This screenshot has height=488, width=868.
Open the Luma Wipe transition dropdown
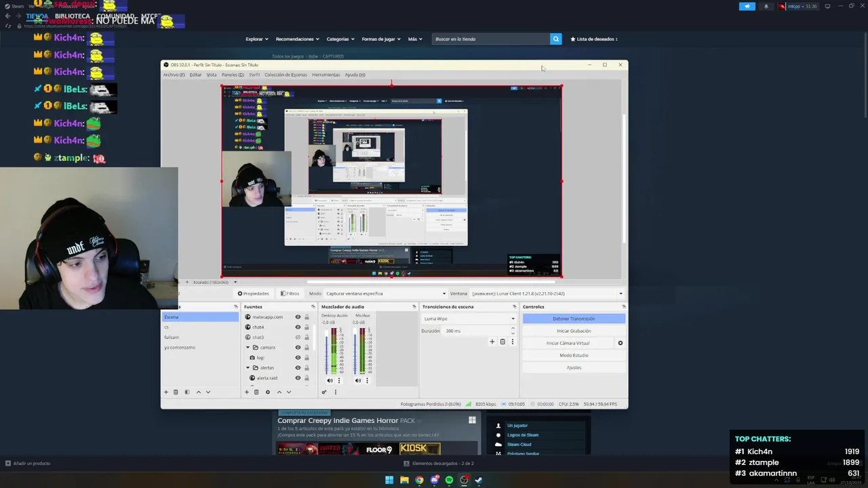pyautogui.click(x=469, y=319)
